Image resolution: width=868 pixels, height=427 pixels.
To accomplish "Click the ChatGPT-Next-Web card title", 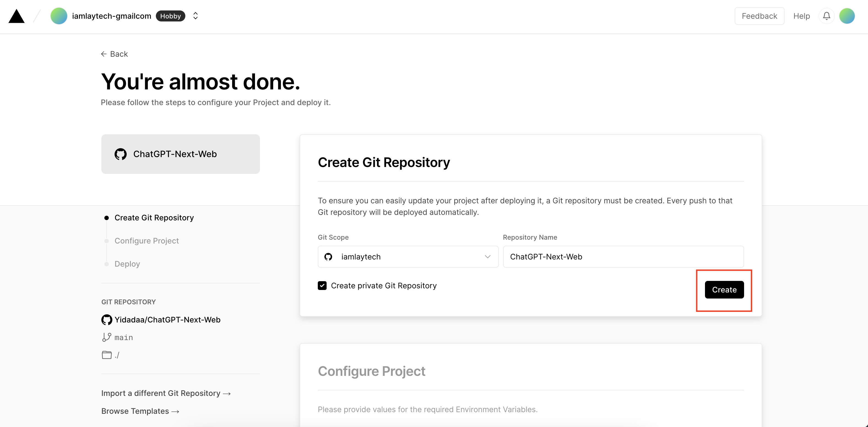I will 175,154.
